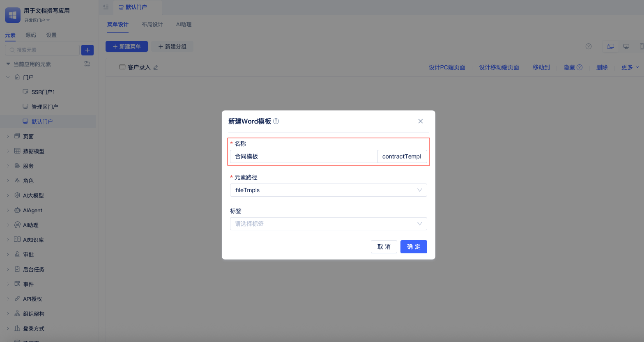The width and height of the screenshot is (644, 342).
Task: Collapse the 当前应用的元素 section
Action: 8,64
